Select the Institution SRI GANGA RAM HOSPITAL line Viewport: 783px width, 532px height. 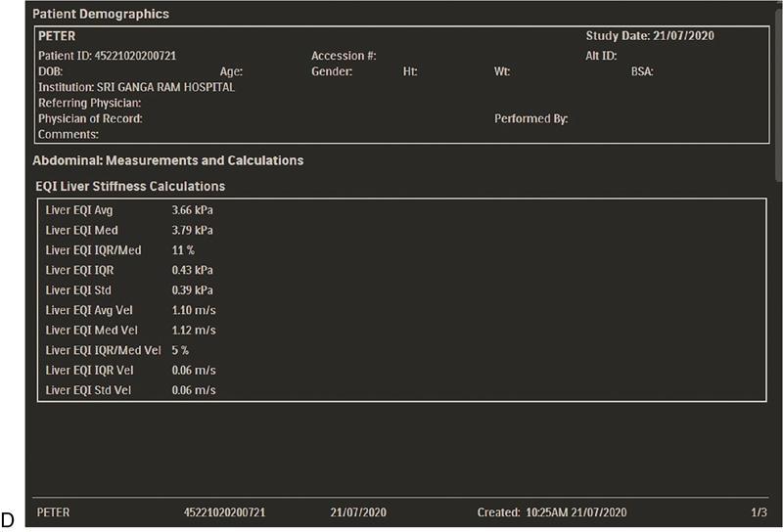pos(136,87)
